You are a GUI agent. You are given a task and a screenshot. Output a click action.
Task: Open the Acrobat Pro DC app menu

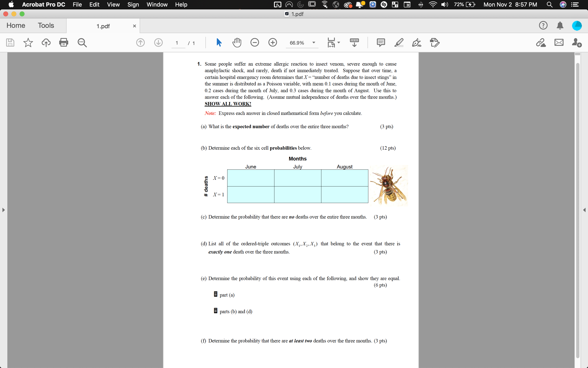[43, 4]
